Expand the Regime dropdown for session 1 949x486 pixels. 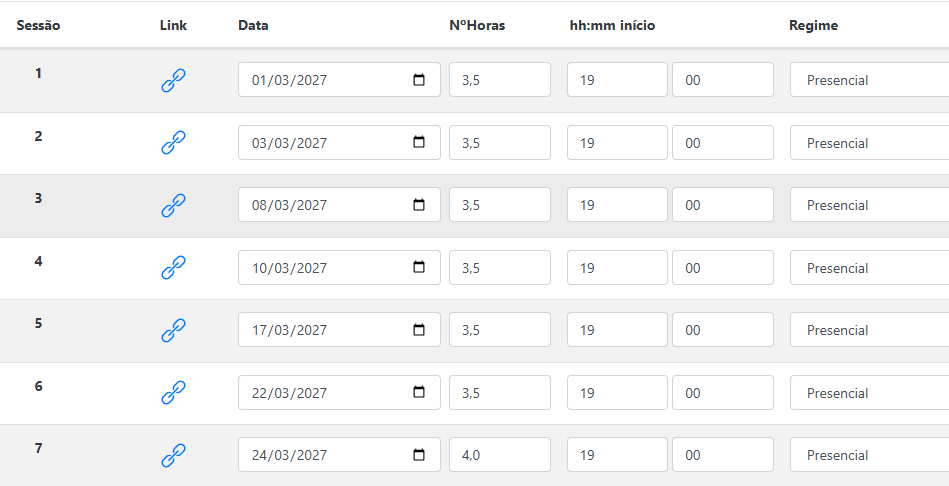tap(870, 80)
